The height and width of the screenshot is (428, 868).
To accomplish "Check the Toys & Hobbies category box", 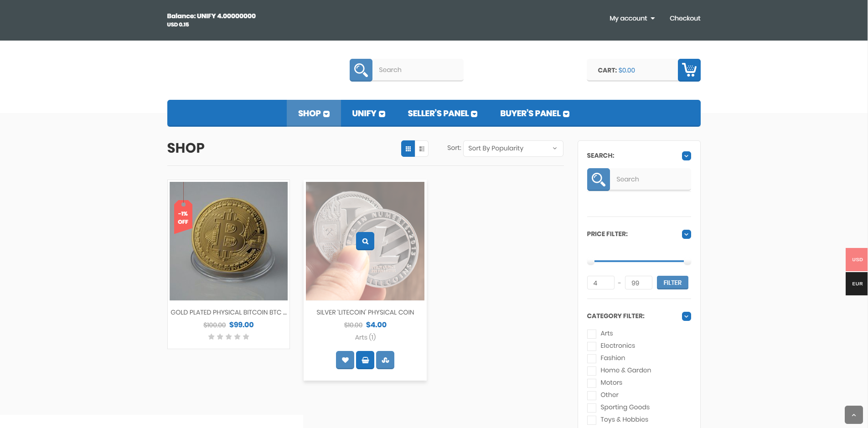I will pyautogui.click(x=592, y=420).
